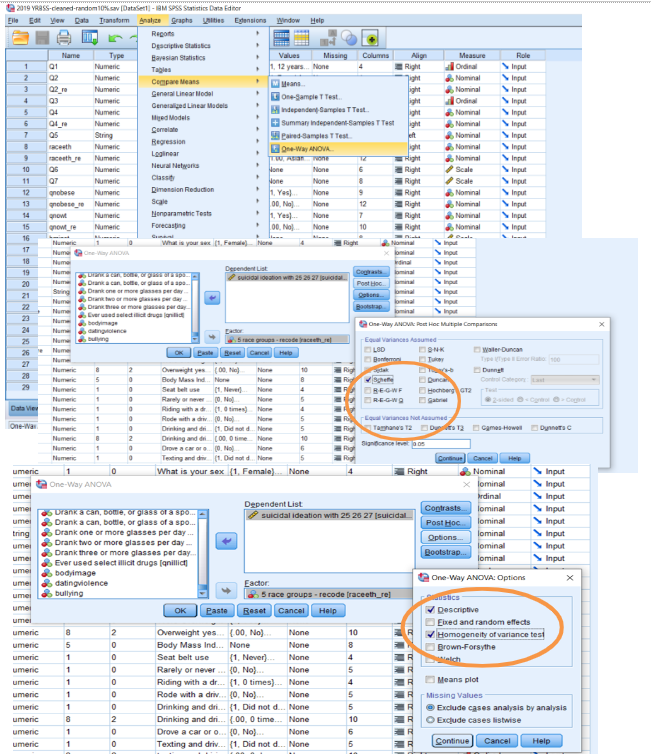651x754 pixels.
Task: Click the Print toolbar icon
Action: click(x=63, y=38)
